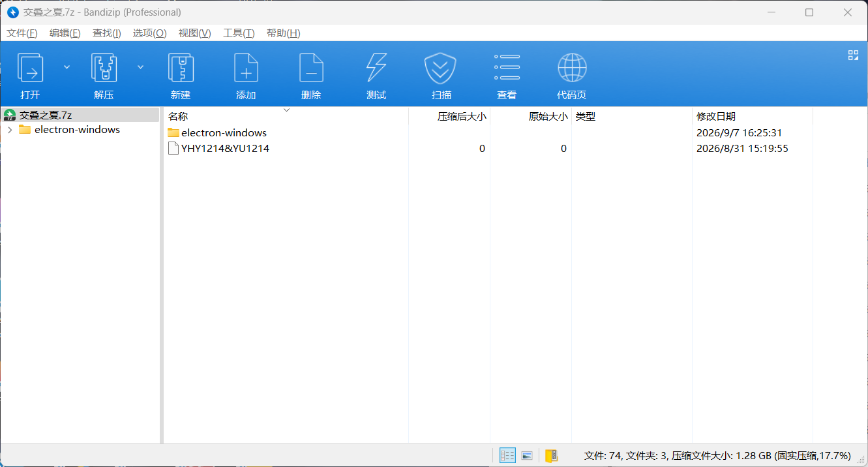868x467 pixels.
Task: Click the Test (测试) lightning icon
Action: (376, 68)
